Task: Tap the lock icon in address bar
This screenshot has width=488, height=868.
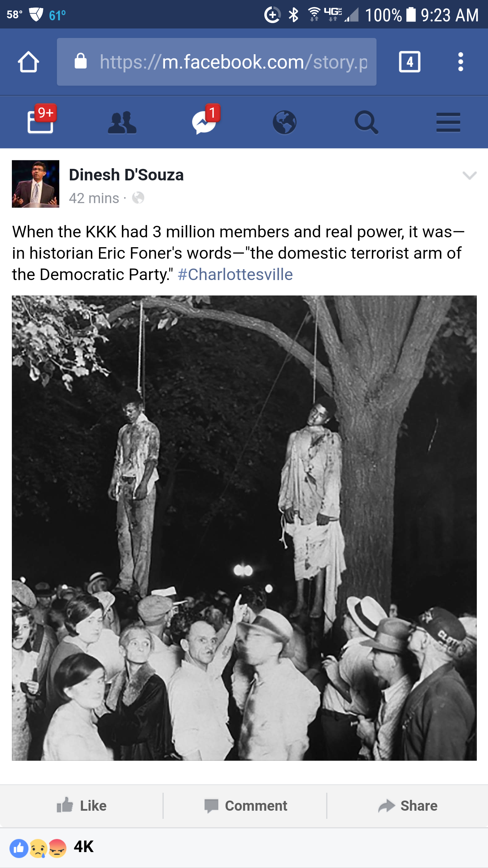Action: point(81,61)
